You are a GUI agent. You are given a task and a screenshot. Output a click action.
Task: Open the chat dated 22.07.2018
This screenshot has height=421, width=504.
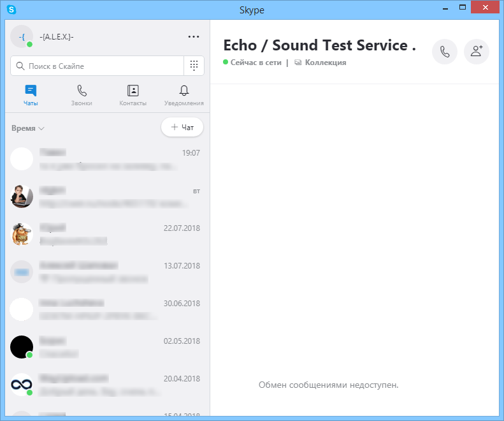pos(106,234)
